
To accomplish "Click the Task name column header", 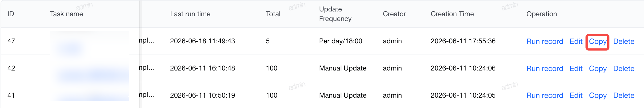I will (66, 14).
